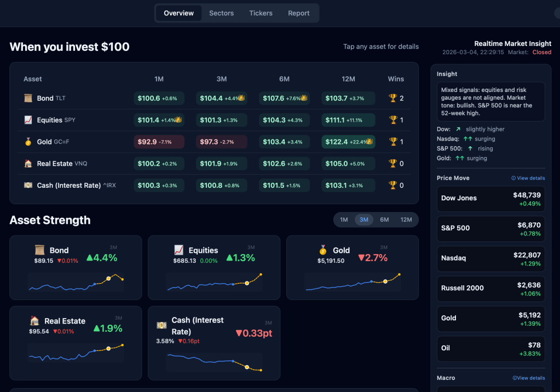Switch to the Tickers tab
The image size is (560, 392).
coord(261,13)
